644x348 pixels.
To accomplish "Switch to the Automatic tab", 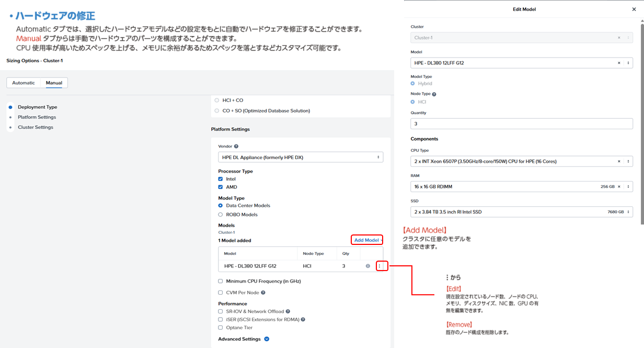I will (24, 83).
